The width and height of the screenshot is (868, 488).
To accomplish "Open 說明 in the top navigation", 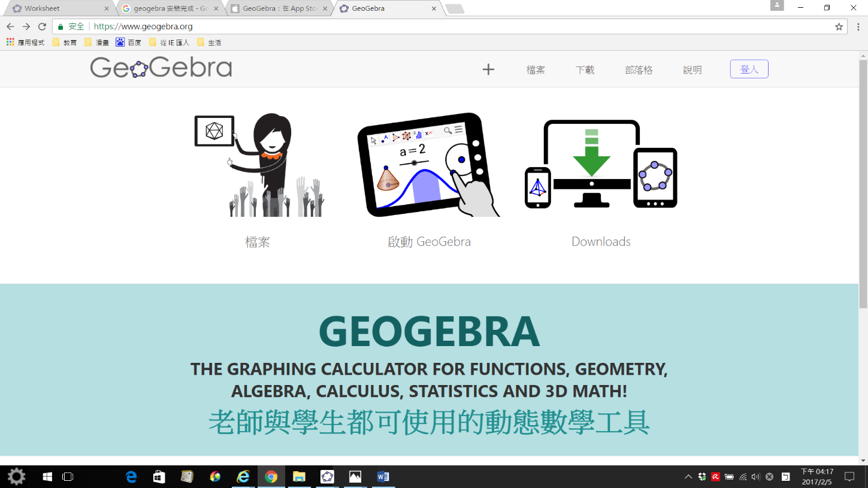I will click(x=692, y=70).
